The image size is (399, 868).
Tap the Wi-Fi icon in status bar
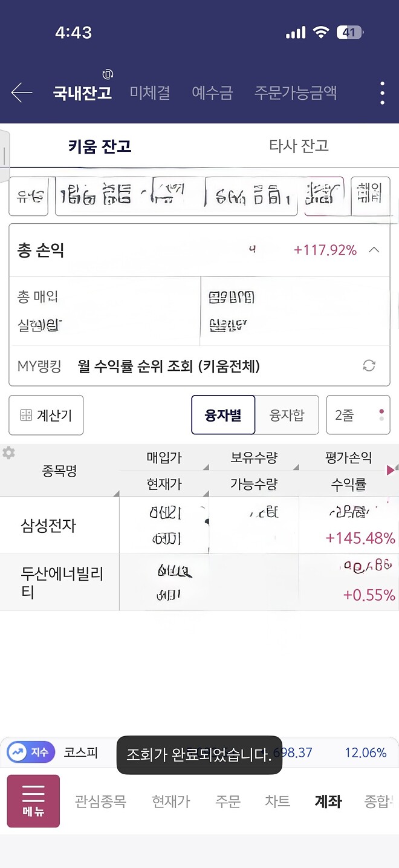[320, 33]
